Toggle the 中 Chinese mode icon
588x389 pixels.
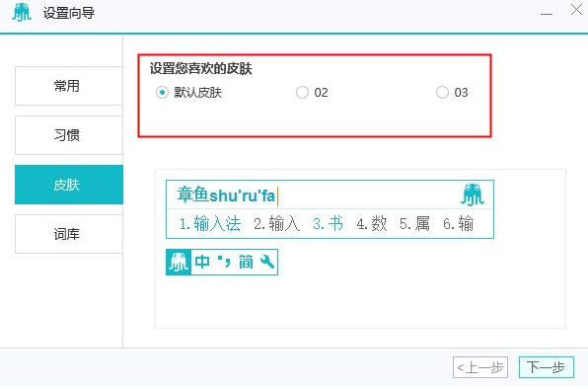coord(202,262)
